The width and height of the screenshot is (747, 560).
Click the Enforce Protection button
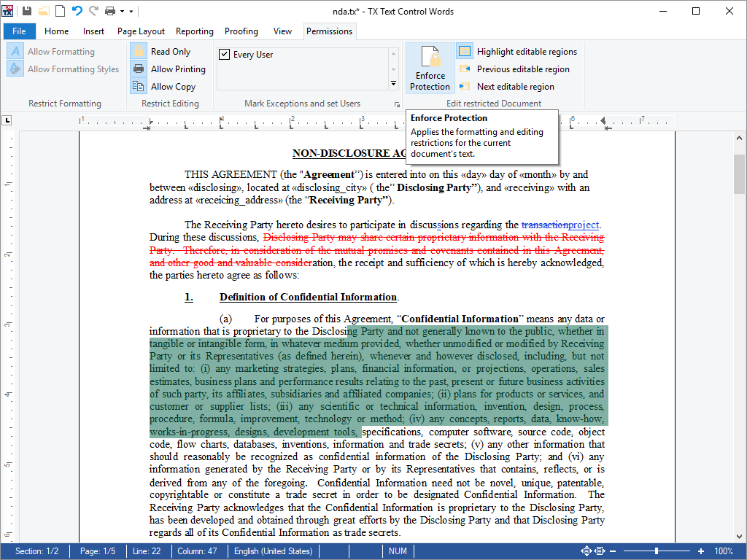point(430,69)
